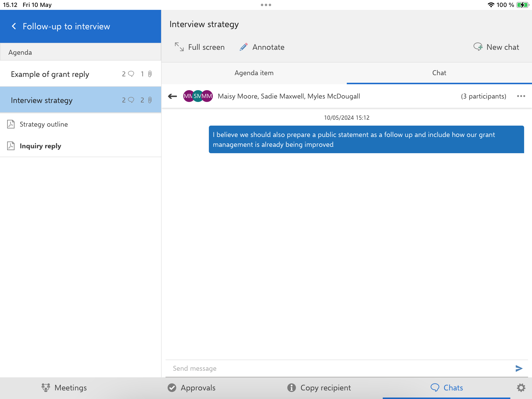This screenshot has height=399, width=532.
Task: Open the top multitasking three-dot menu
Action: tap(266, 5)
